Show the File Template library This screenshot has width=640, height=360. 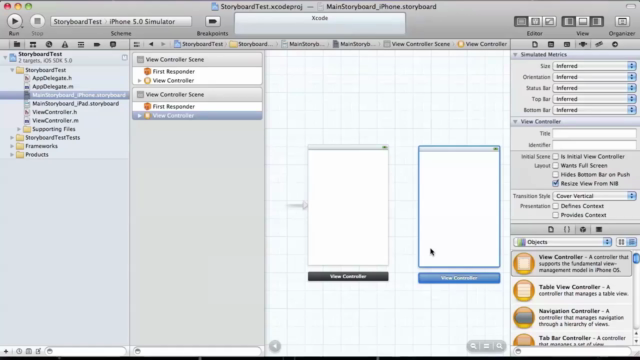click(551, 229)
